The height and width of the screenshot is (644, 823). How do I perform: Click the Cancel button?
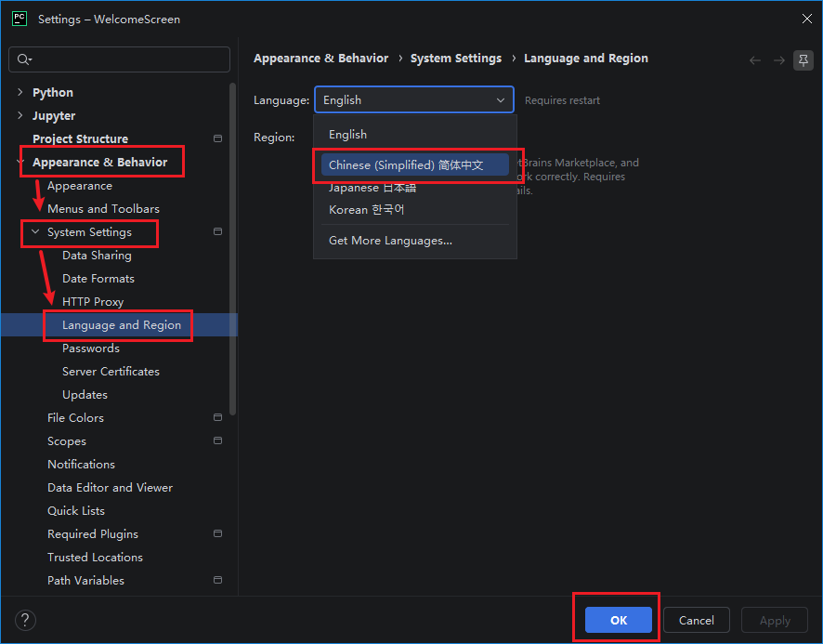(696, 620)
